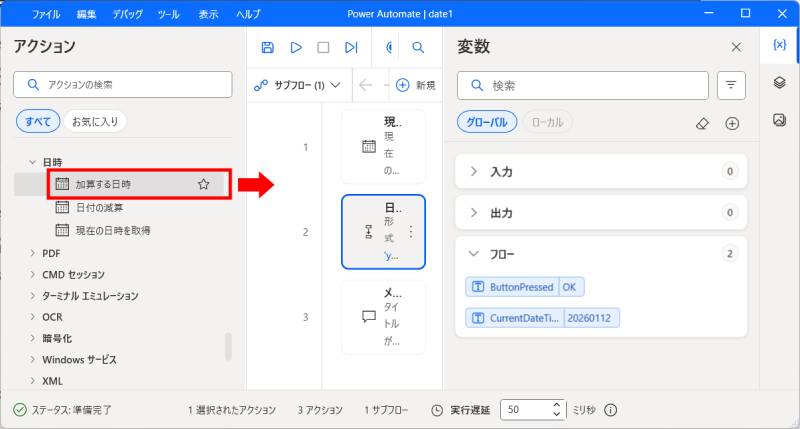Screen dimensions: 800x429
Task: Run the flow with the play icon
Action: pos(295,47)
